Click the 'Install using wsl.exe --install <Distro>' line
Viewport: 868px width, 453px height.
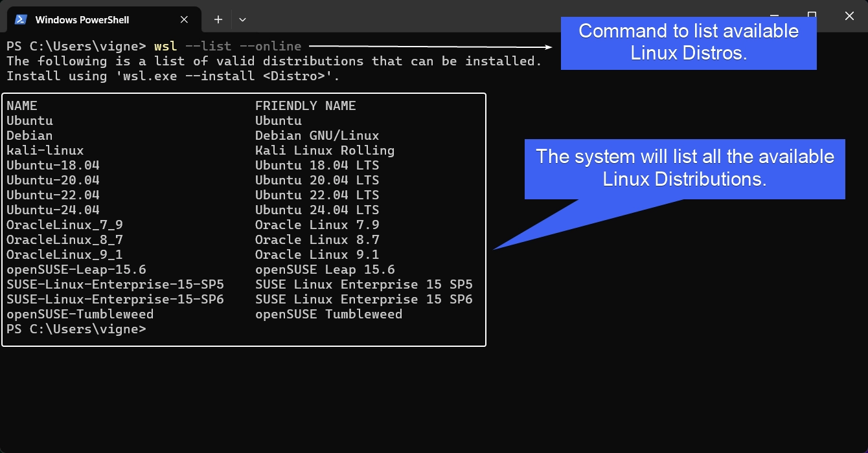point(174,76)
